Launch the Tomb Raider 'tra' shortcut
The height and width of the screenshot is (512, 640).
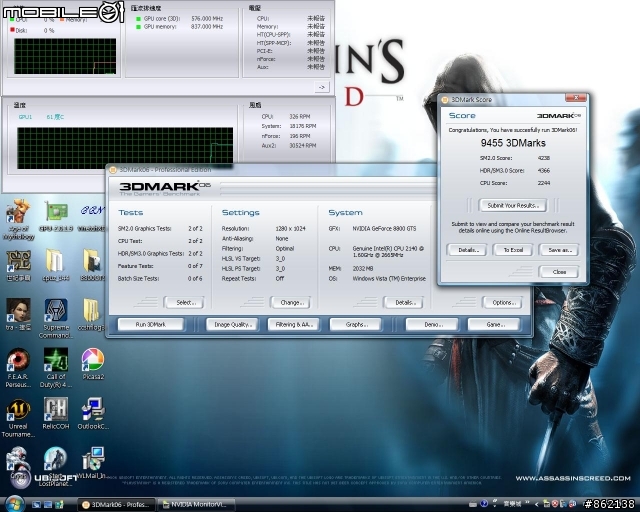tap(18, 314)
